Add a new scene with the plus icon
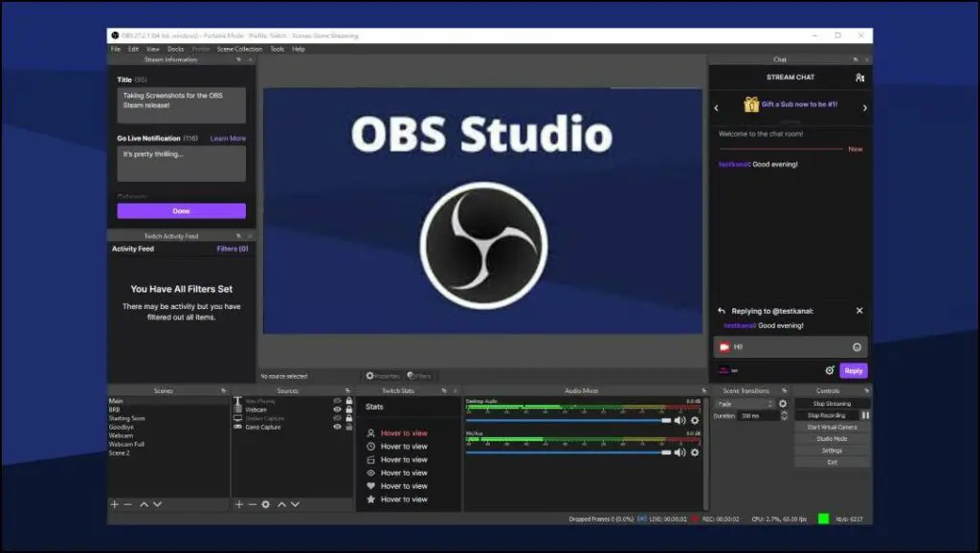980x553 pixels. pos(115,504)
